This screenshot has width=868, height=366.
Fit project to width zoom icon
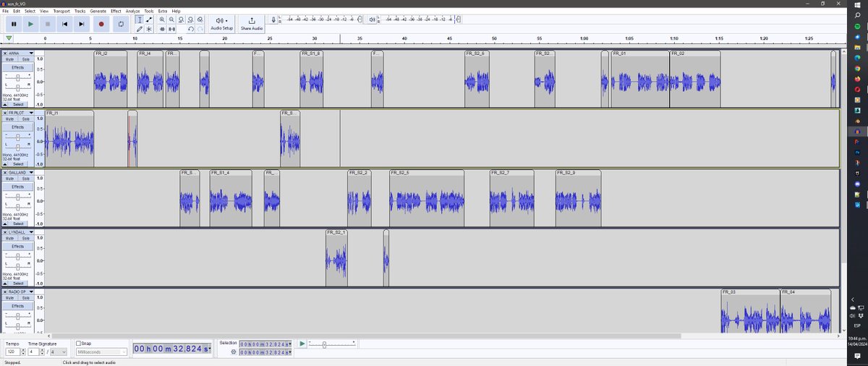tap(190, 20)
